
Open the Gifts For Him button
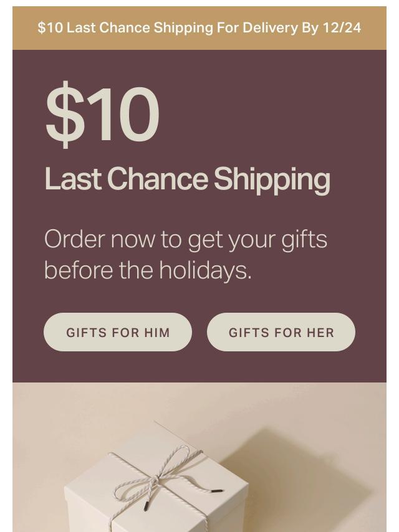tap(118, 332)
